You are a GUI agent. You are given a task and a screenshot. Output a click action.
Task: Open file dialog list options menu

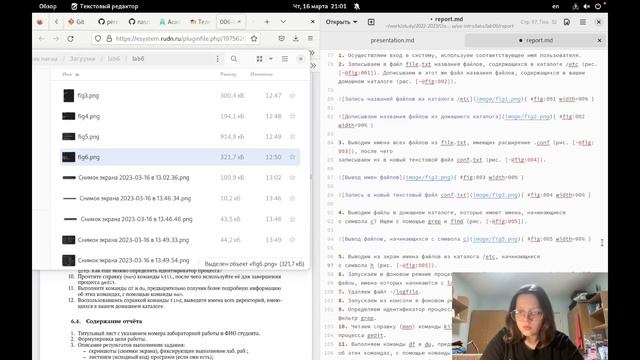point(285,59)
